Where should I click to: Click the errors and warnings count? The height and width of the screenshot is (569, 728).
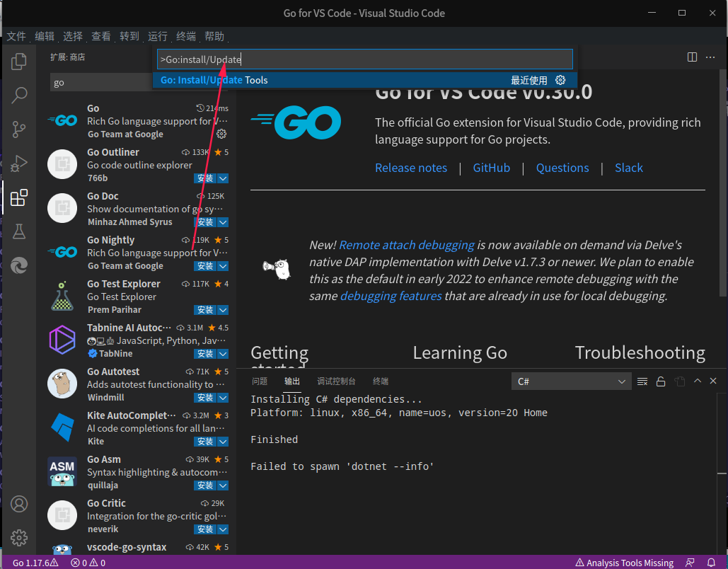(88, 563)
